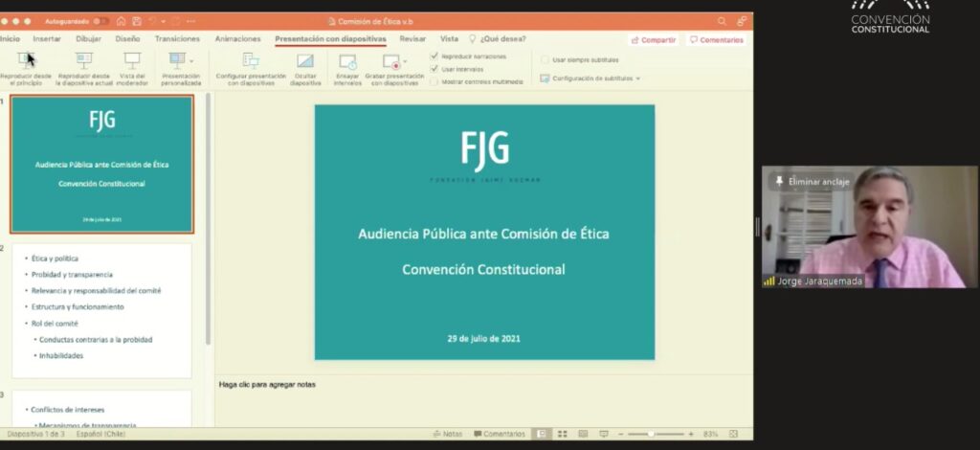This screenshot has width=980, height=450.
Task: Click the Comentarios button in ribbon
Action: [716, 40]
